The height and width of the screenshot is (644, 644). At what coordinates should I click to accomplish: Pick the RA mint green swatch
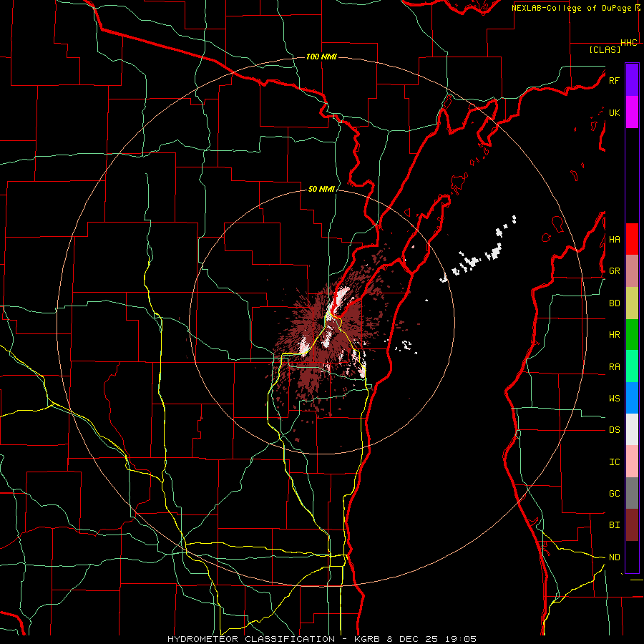tap(632, 366)
